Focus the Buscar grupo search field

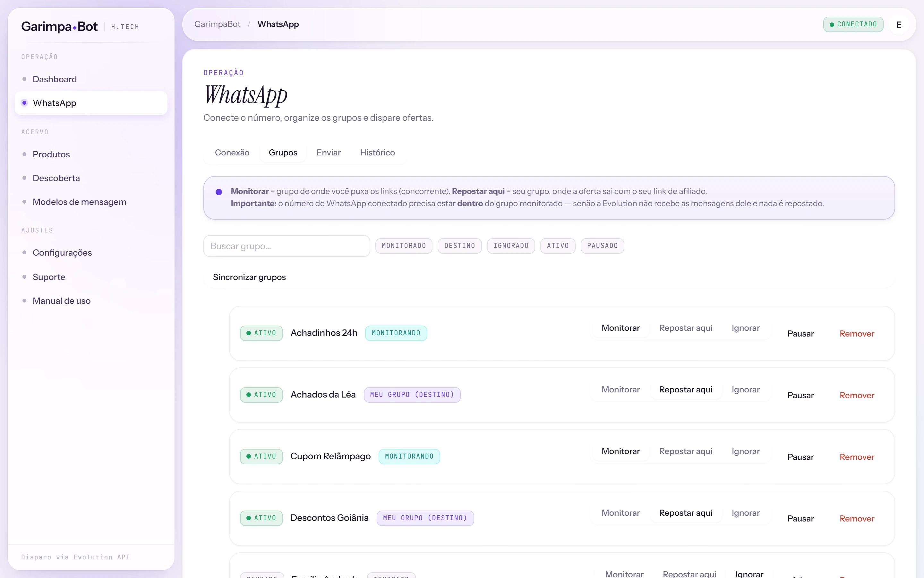[x=287, y=246]
